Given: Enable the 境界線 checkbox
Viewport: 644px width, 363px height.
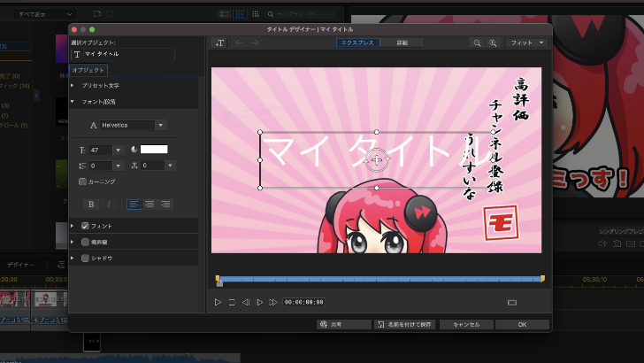Looking at the screenshot, I should pyautogui.click(x=85, y=242).
